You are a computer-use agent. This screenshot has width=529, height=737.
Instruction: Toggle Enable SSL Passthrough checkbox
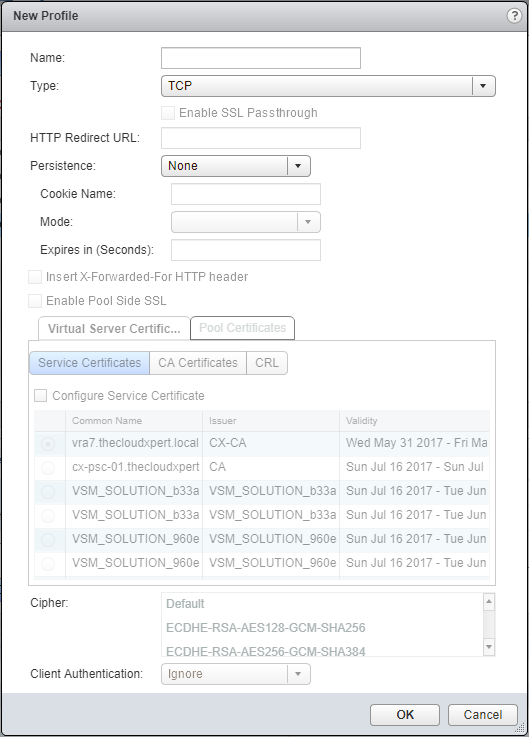[x=168, y=113]
